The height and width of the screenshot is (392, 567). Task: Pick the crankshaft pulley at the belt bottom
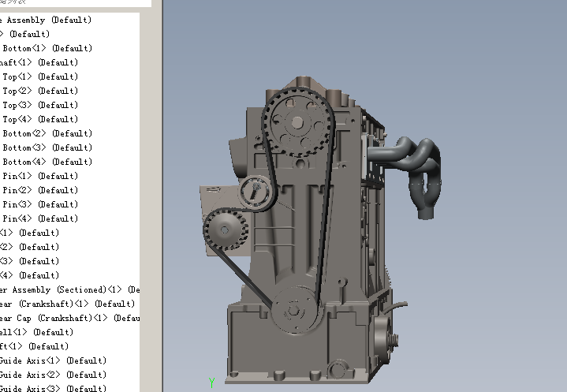pyautogui.click(x=296, y=311)
